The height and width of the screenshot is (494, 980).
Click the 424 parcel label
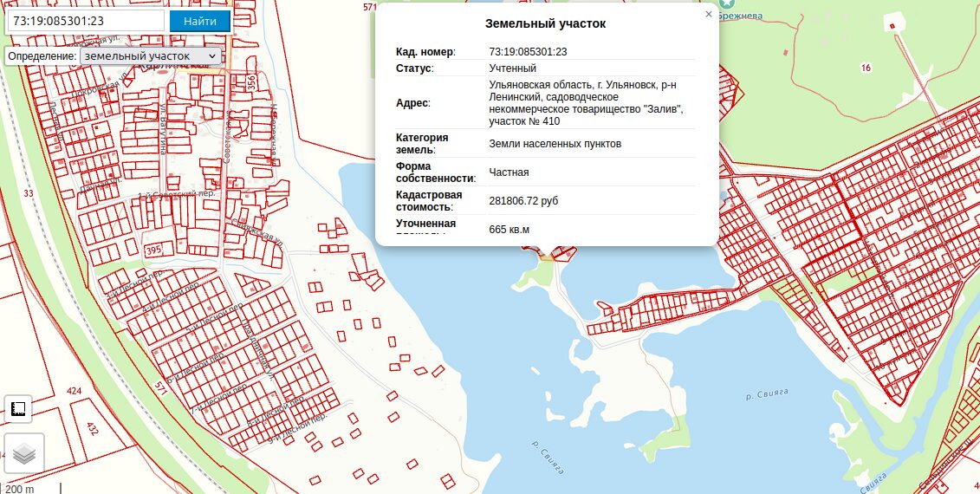click(74, 392)
